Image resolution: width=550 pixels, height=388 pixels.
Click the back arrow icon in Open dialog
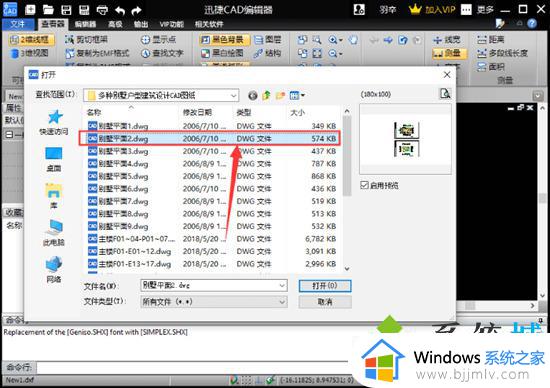253,95
